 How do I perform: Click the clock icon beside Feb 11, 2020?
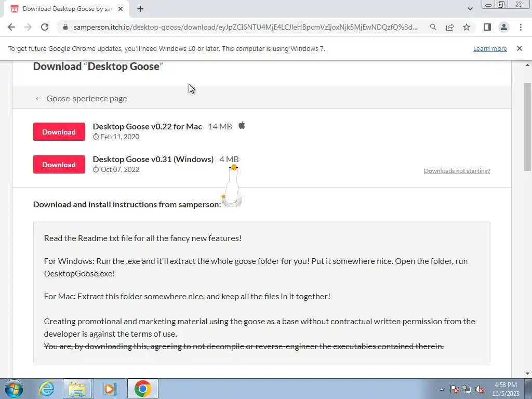point(96,137)
